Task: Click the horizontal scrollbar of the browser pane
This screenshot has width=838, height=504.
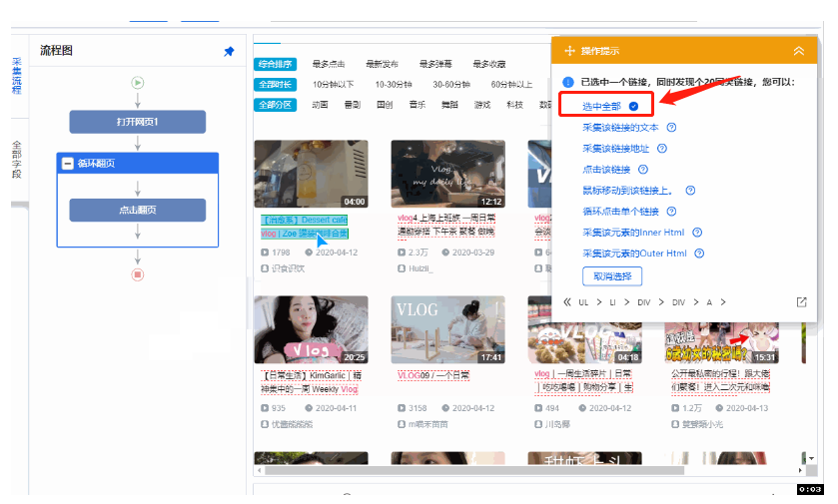Action: click(x=474, y=470)
